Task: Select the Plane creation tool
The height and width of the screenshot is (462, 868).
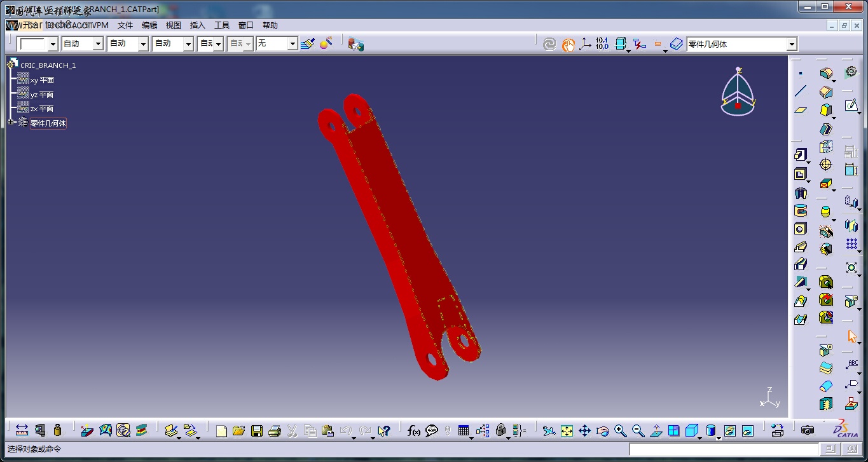Action: [x=800, y=109]
